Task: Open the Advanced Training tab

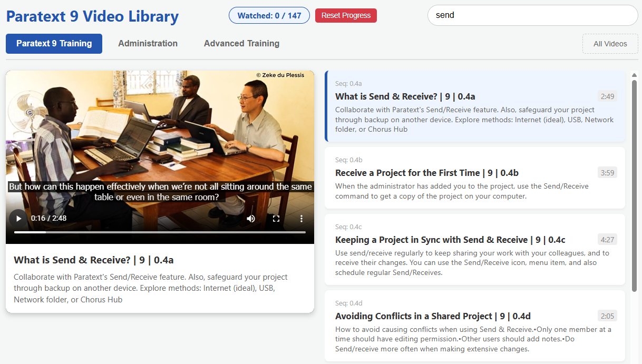Action: [241, 44]
